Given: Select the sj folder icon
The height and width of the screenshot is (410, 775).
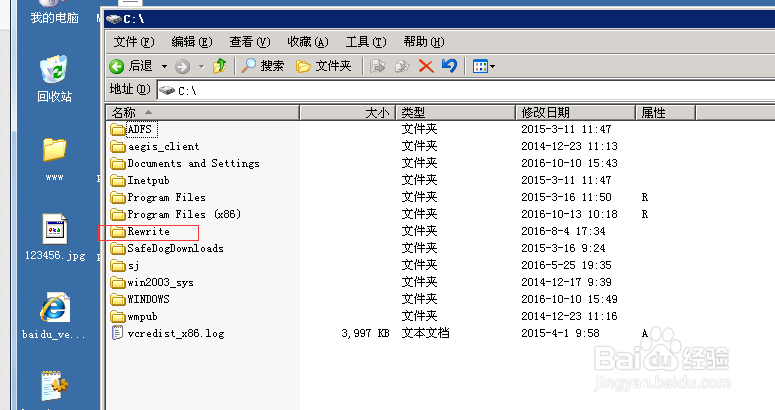Looking at the screenshot, I should pyautogui.click(x=118, y=266).
